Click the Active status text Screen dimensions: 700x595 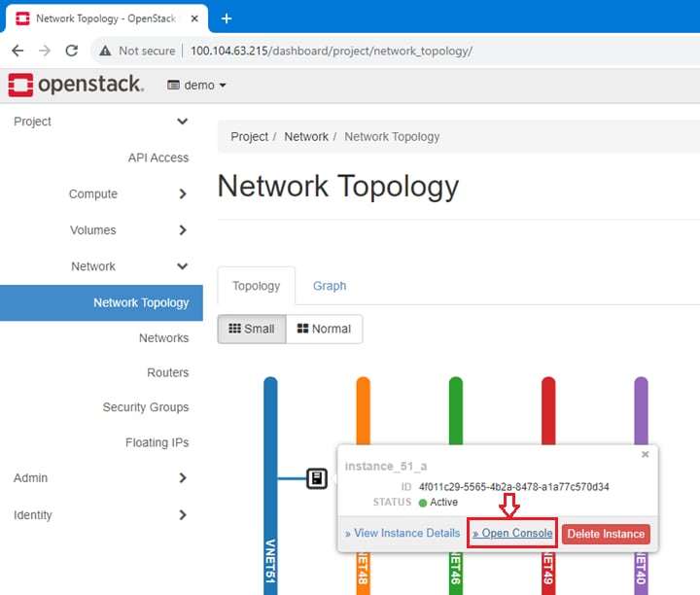tap(443, 503)
